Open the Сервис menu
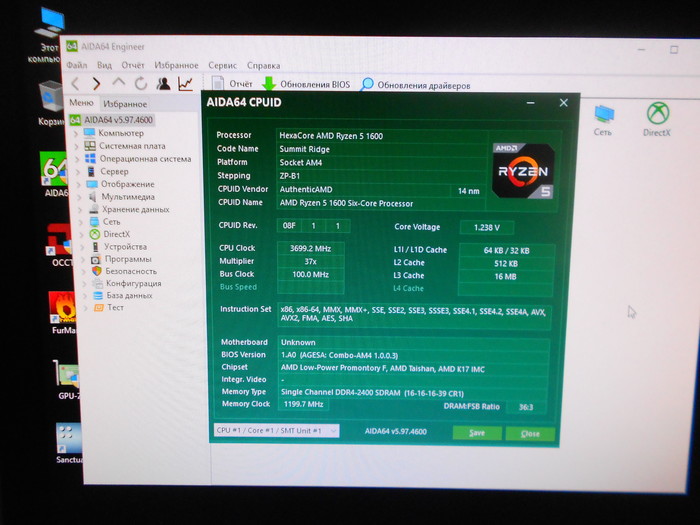 (222, 65)
